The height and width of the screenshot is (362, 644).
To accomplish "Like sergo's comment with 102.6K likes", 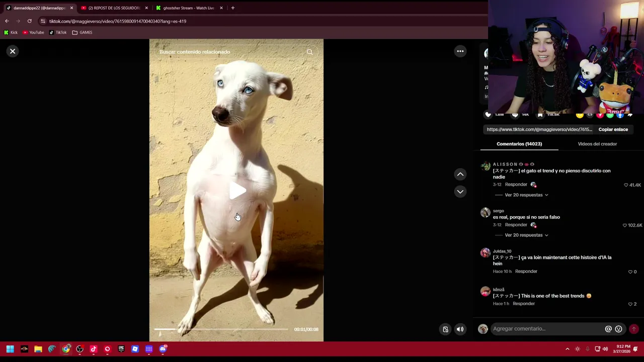I will [x=625, y=225].
